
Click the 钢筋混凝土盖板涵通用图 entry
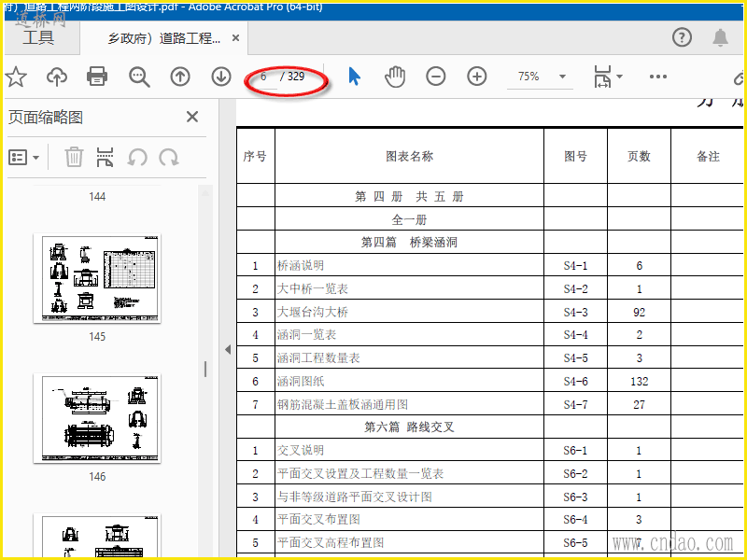[343, 405]
